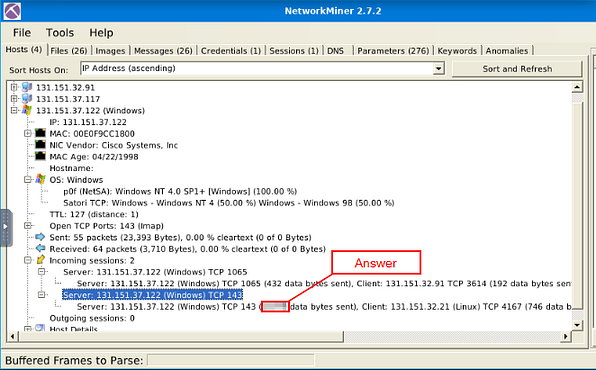Screen dimensions: 596x370
Task: Toggle the Open TCP Ports: 143 node
Action: coord(28,225)
